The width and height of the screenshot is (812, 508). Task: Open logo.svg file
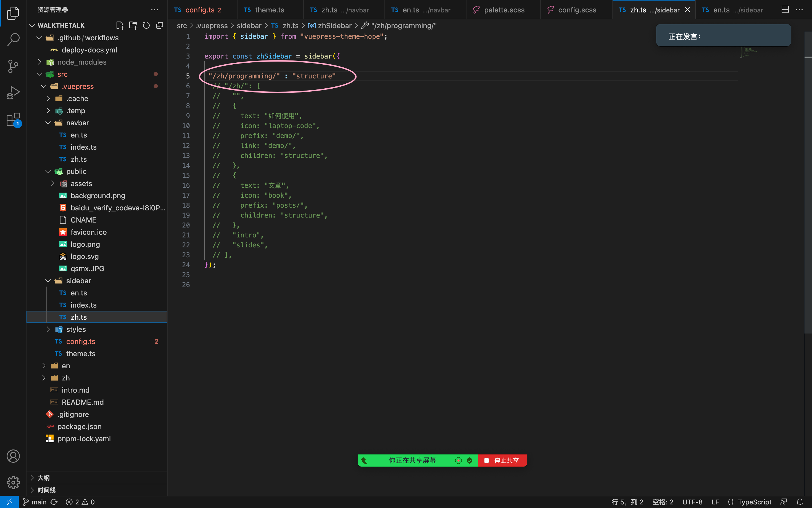pyautogui.click(x=97, y=256)
